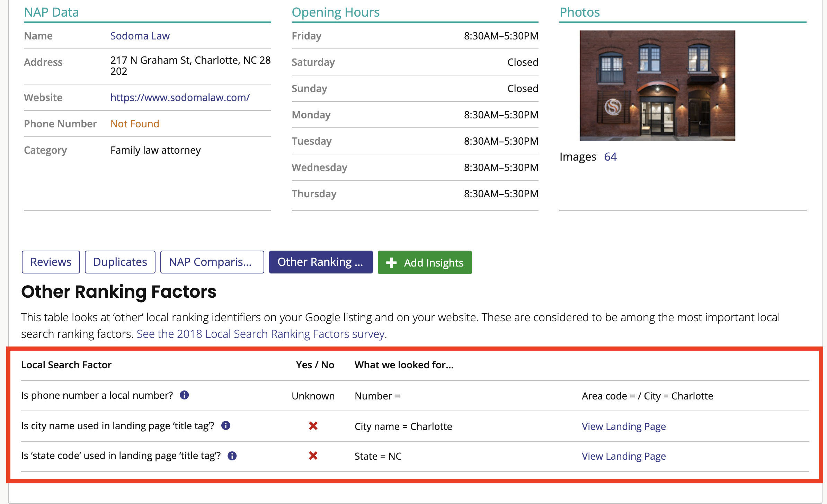Image resolution: width=827 pixels, height=504 pixels.
Task: Open the NAP Comparison tab
Action: (212, 262)
